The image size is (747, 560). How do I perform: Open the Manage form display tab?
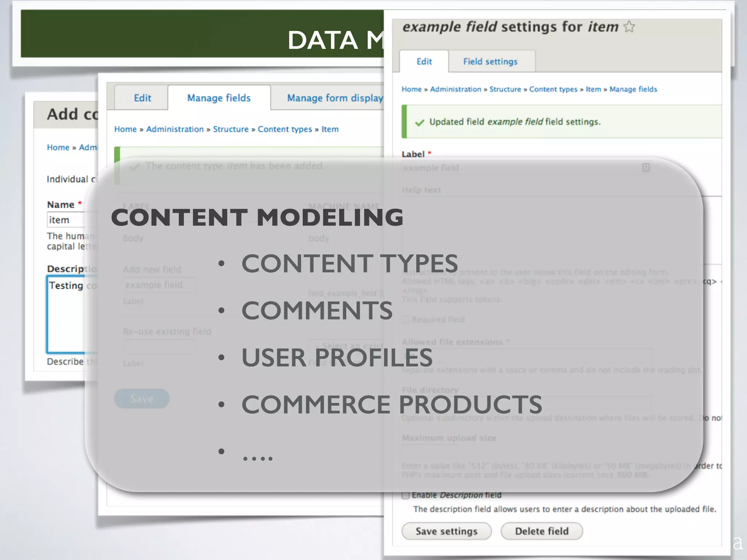[334, 98]
